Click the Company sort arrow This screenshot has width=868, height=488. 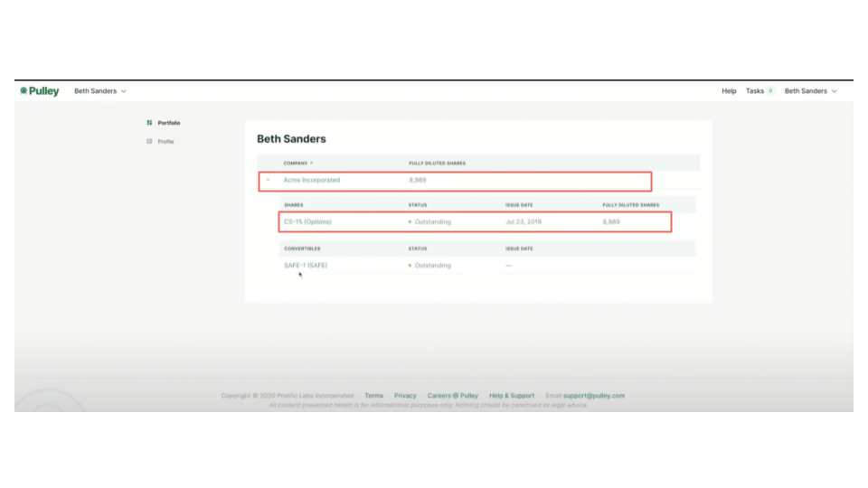click(x=312, y=164)
